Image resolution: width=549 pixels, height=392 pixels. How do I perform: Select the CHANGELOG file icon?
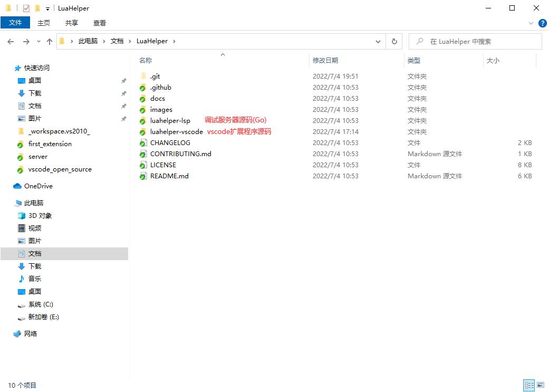point(143,143)
